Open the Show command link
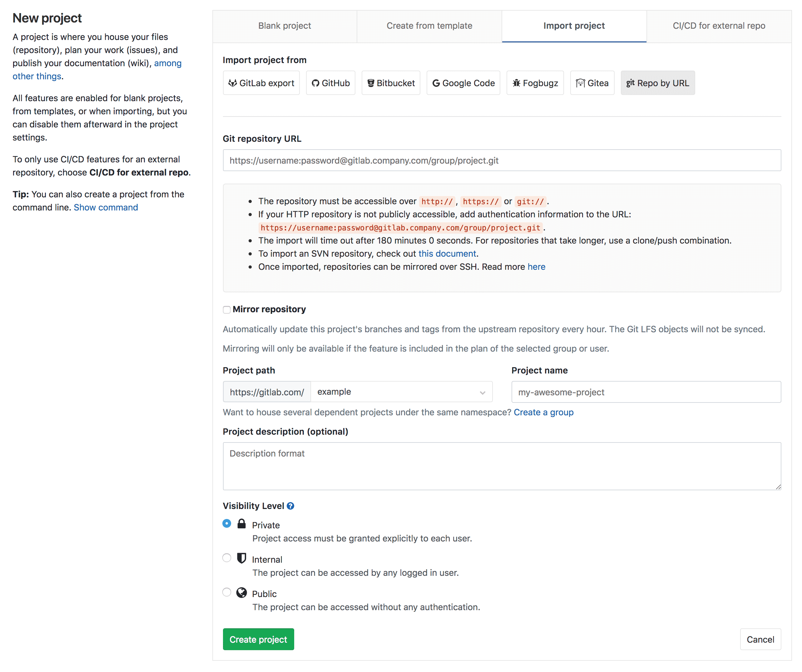 coord(106,207)
